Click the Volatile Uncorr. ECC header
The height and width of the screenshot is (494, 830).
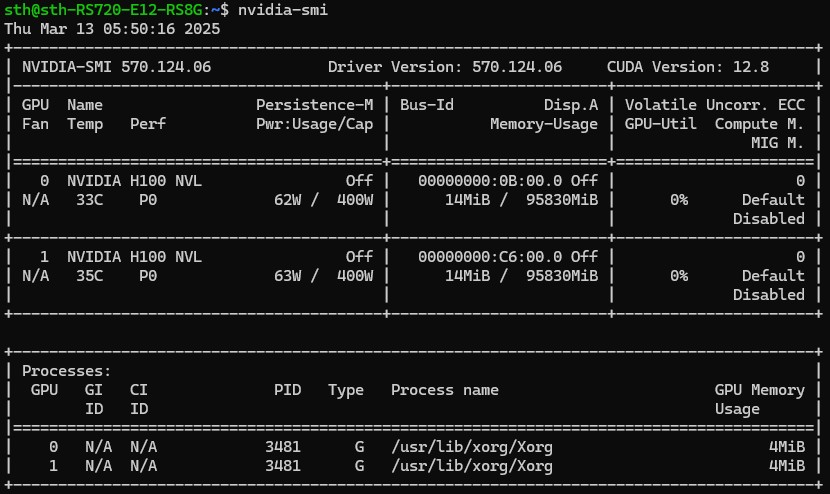coord(715,105)
